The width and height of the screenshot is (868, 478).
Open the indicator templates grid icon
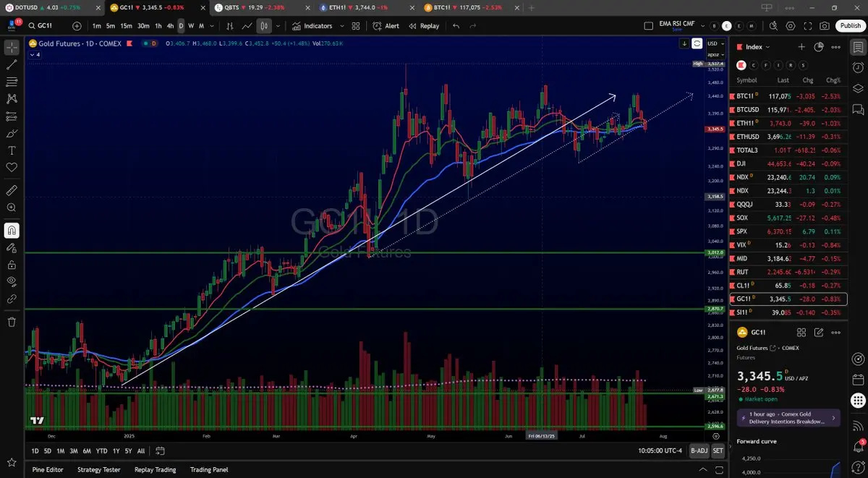point(356,26)
